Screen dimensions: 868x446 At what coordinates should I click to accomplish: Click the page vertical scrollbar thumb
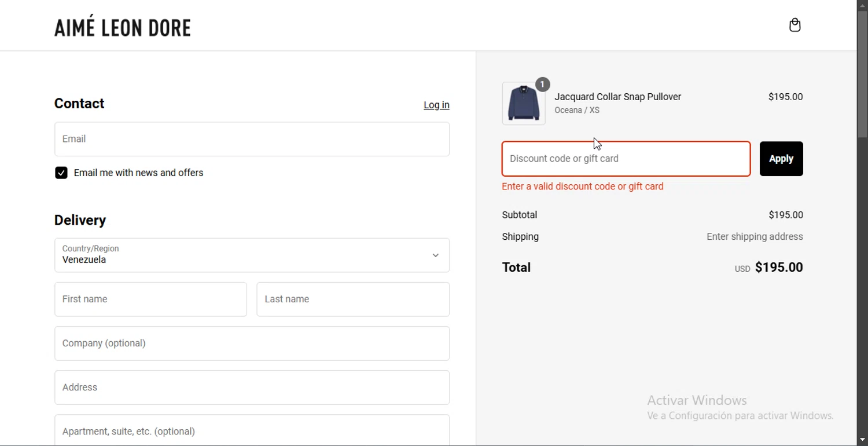[863, 74]
